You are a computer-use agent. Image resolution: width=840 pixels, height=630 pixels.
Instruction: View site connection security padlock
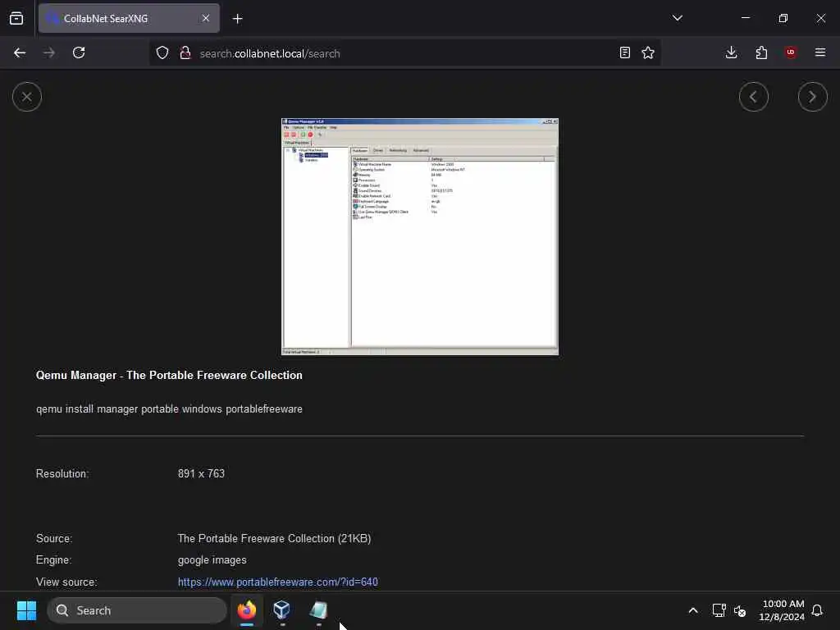point(185,52)
